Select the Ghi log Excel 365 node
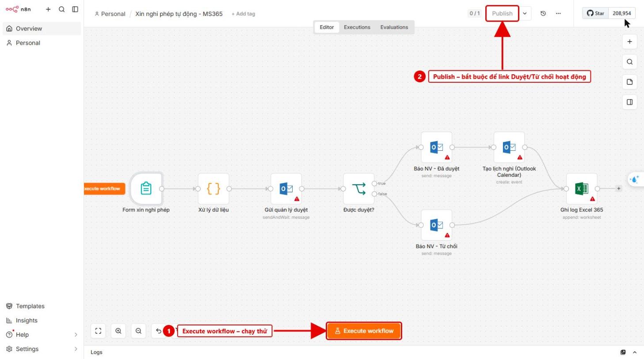The image size is (644, 359). pos(582,189)
